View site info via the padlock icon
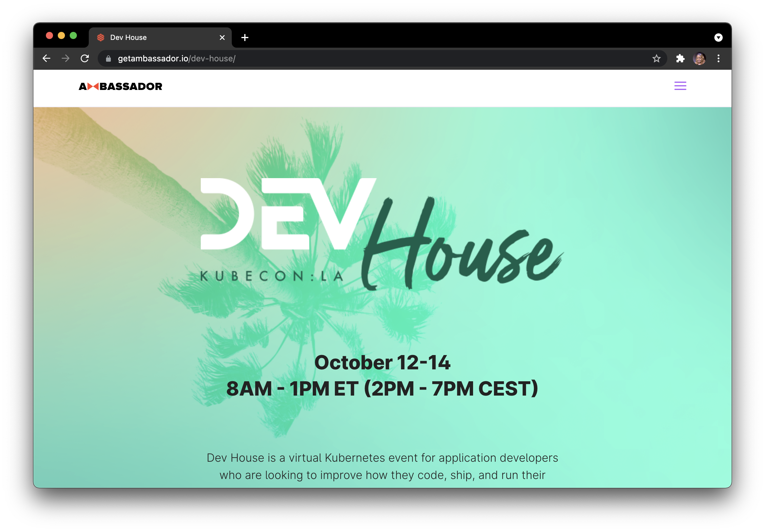The height and width of the screenshot is (532, 765). (108, 59)
